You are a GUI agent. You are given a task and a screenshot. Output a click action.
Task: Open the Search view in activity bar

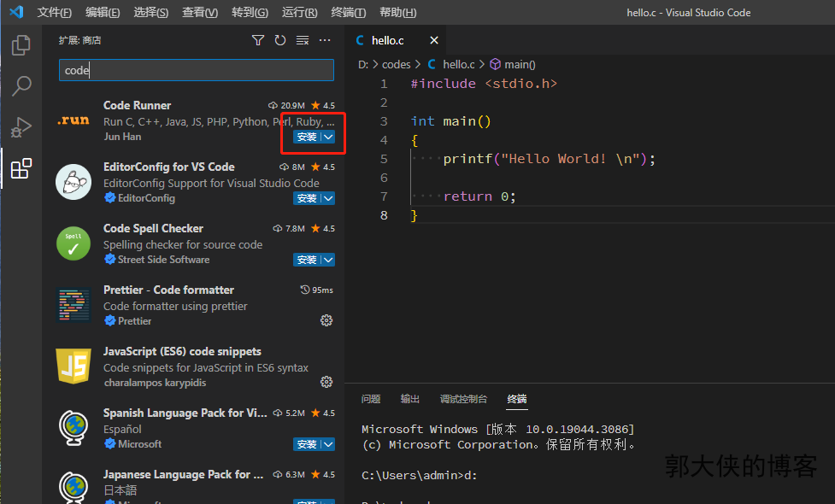[x=21, y=85]
